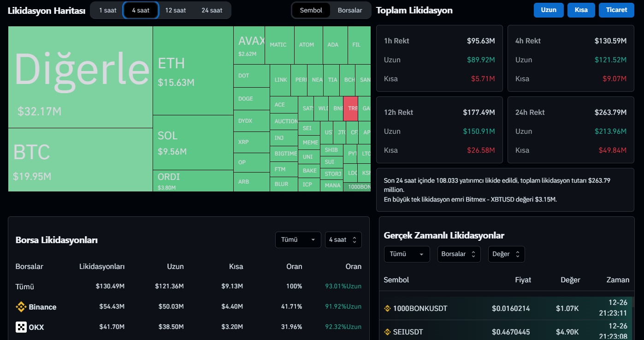Switch heatmap to 24 saat
The width and height of the screenshot is (644, 340).
click(212, 10)
